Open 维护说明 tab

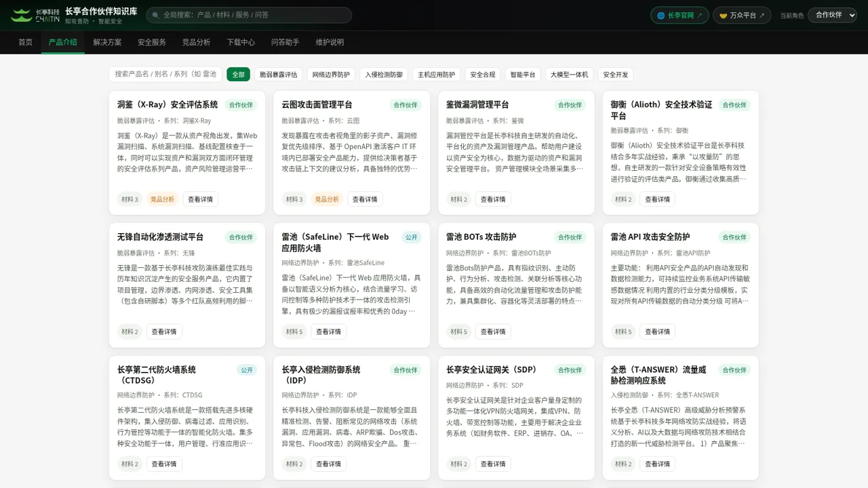pos(330,42)
